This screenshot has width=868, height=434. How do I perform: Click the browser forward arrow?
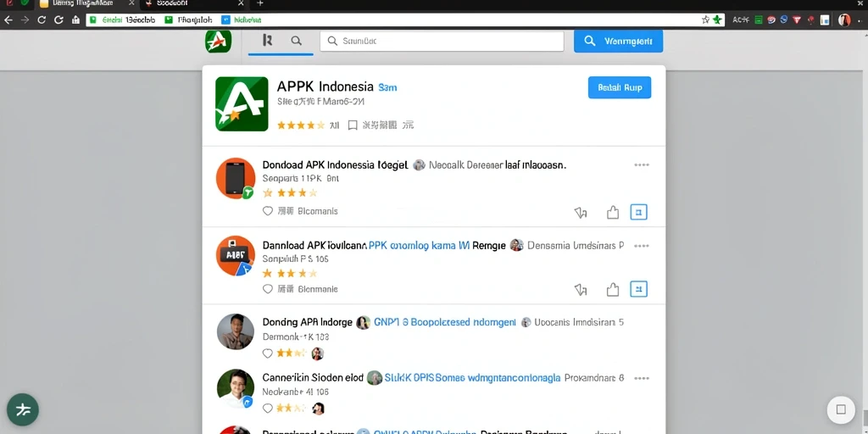click(x=25, y=20)
